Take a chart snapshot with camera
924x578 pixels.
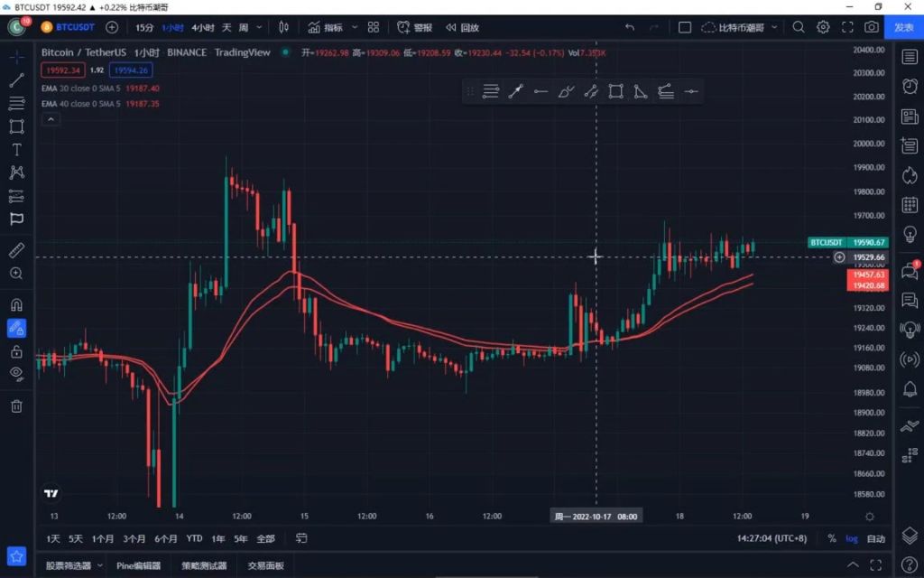tap(872, 27)
